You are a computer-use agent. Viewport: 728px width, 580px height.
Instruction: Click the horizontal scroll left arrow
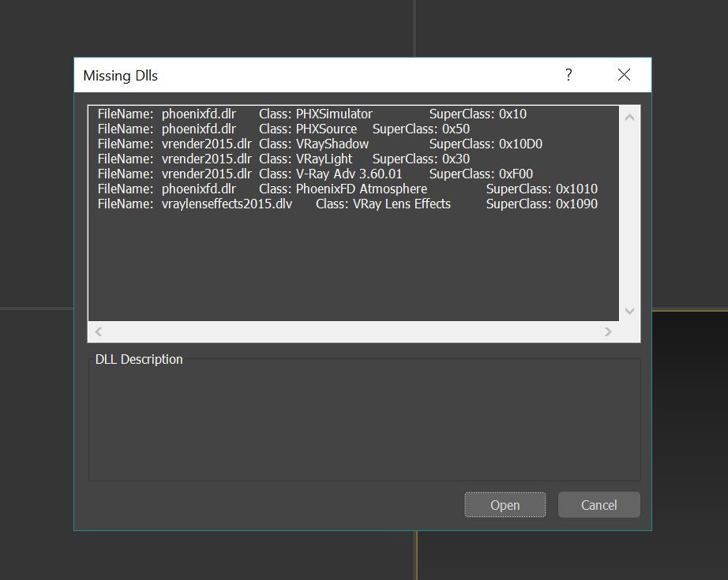click(99, 331)
